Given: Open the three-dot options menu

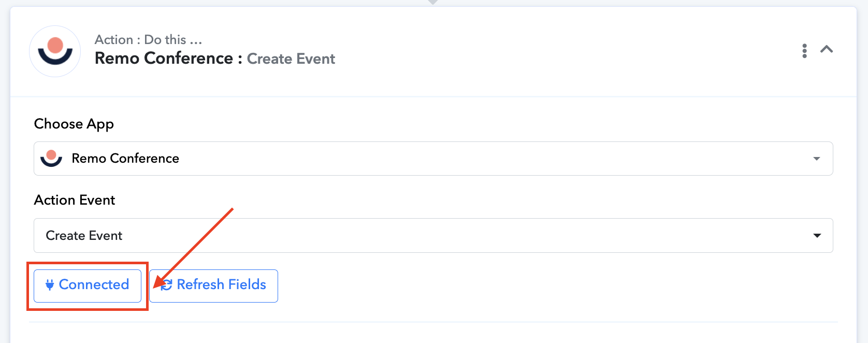Looking at the screenshot, I should 804,51.
